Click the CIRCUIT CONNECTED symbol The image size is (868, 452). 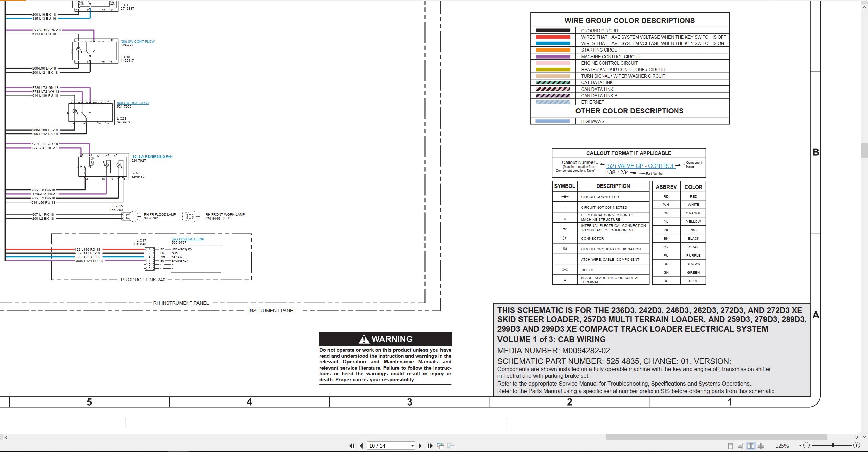[x=565, y=196]
